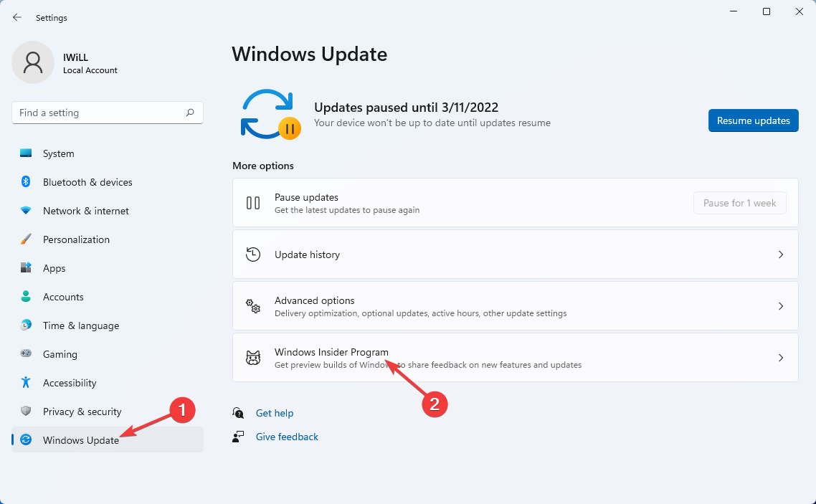The height and width of the screenshot is (504, 816).
Task: Open Windows Insider Program row
Action: 516,357
